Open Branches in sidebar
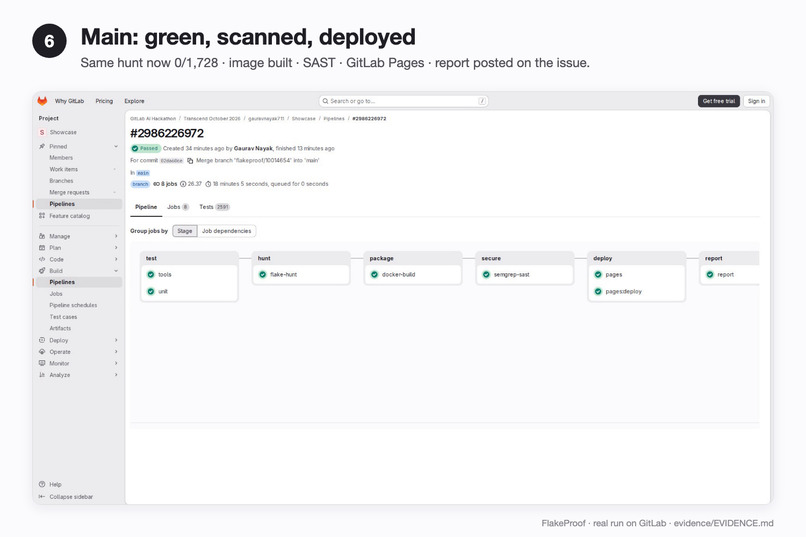 pyautogui.click(x=61, y=181)
